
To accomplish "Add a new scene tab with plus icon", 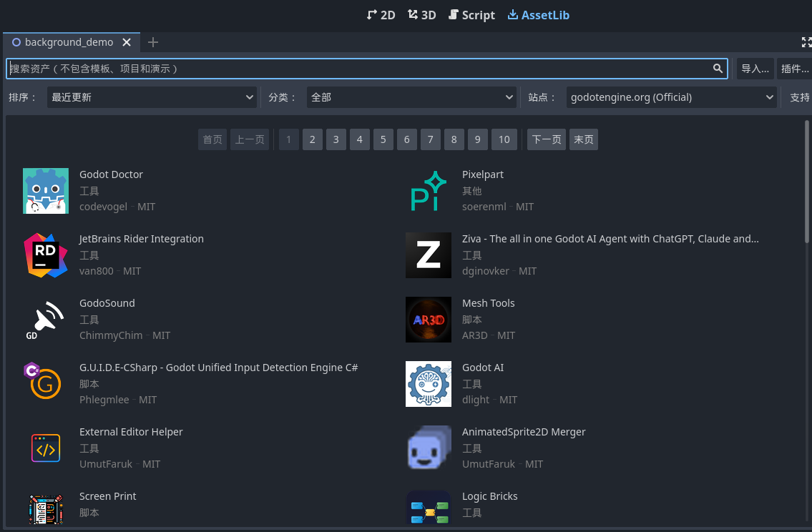I will coord(153,42).
